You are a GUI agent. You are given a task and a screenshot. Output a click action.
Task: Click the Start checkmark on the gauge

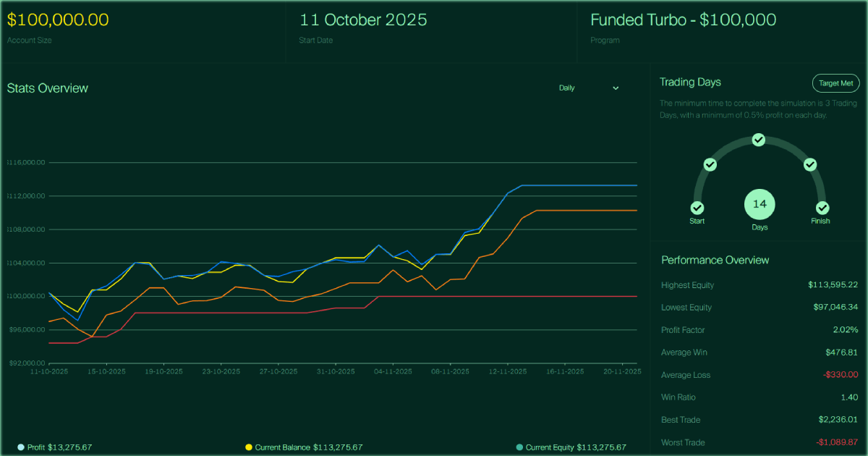click(697, 208)
